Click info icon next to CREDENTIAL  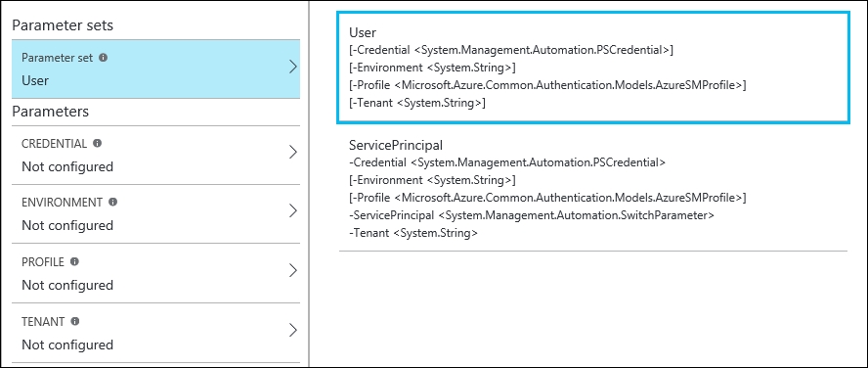point(98,143)
